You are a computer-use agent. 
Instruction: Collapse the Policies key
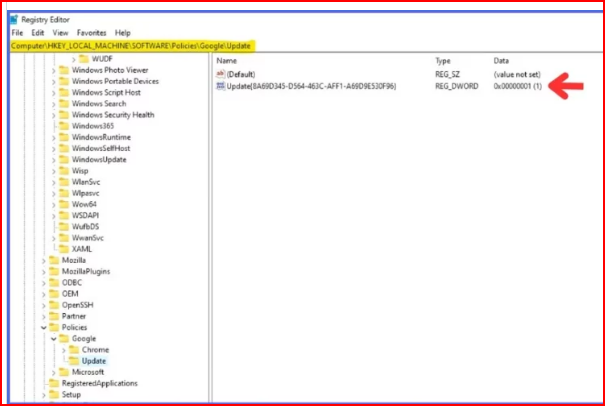tap(44, 328)
